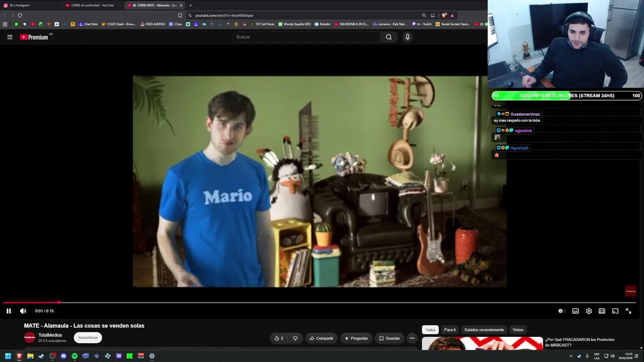
Task: Focus the Buscar search field
Action: (306, 37)
